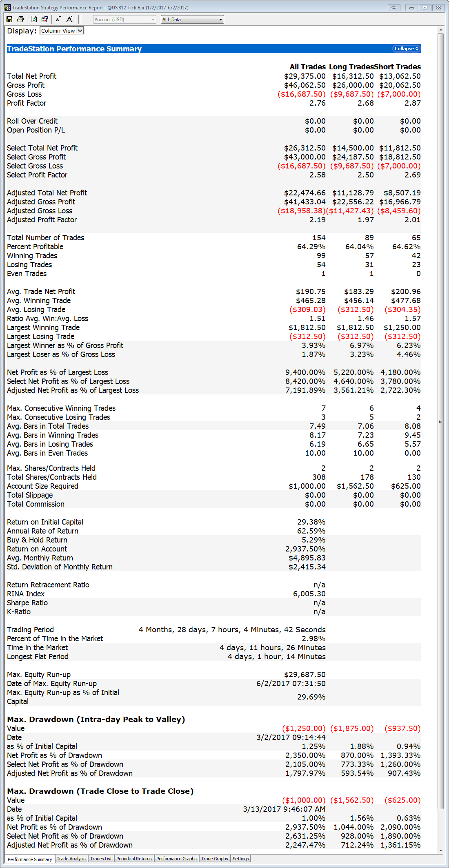Click the Return on Account value 2,937.50%
This screenshot has height=868, width=449.
point(306,549)
